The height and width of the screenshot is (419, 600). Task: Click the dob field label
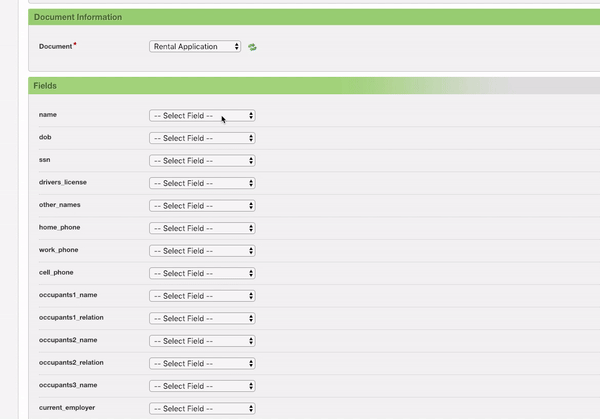click(x=45, y=137)
